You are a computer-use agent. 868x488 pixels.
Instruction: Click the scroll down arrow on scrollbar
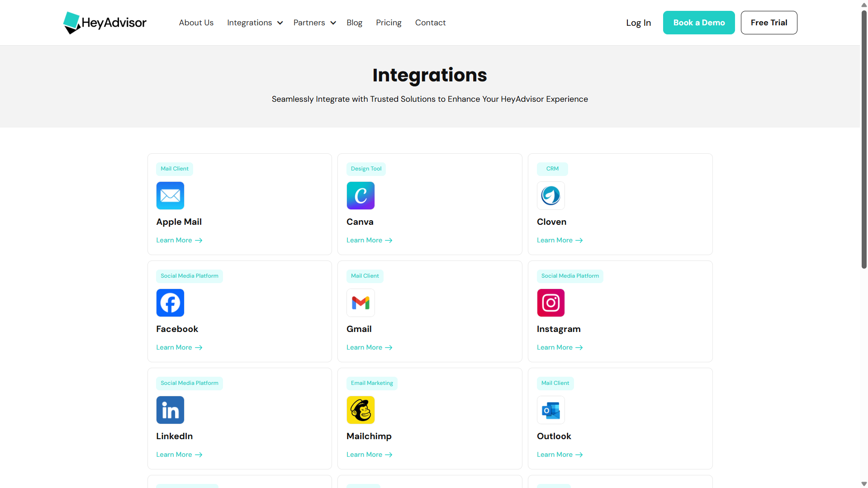863,483
